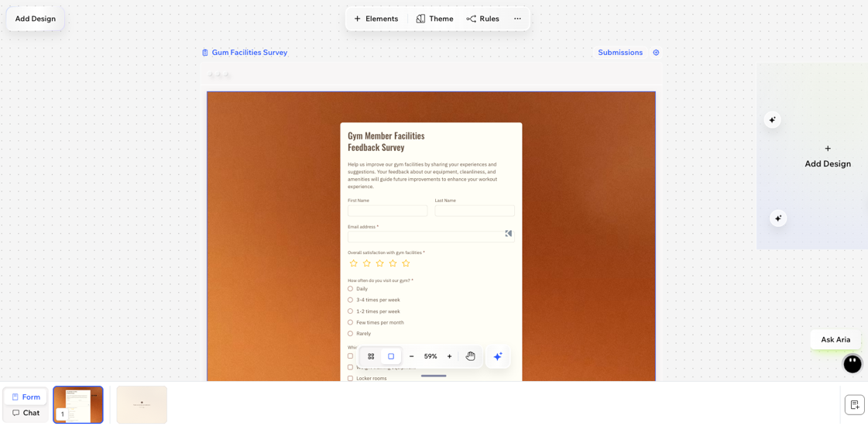The height and width of the screenshot is (426, 868).
Task: Open the Elements menu
Action: (x=376, y=19)
